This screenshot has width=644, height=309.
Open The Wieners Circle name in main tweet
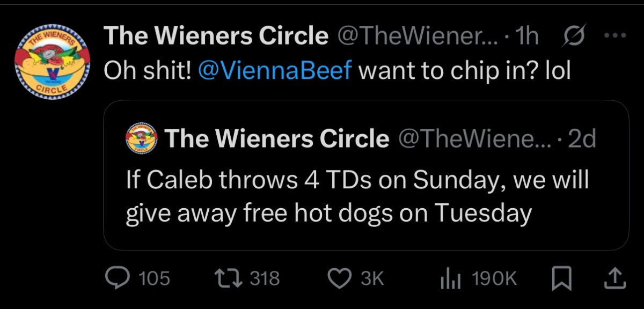(x=216, y=36)
